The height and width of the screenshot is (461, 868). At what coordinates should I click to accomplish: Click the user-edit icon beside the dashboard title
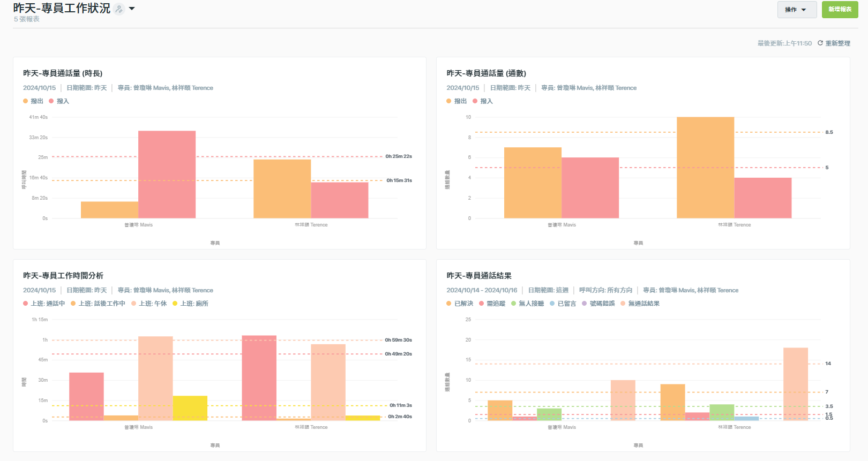(x=119, y=9)
